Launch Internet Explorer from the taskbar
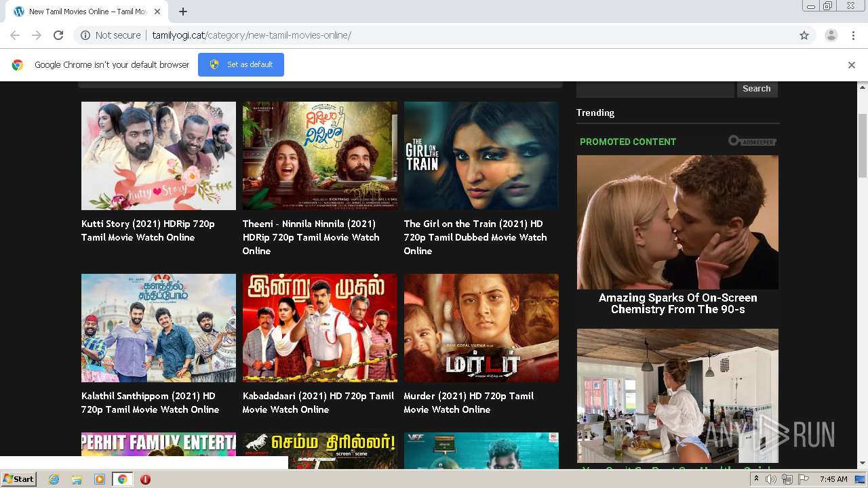868x488 pixels. [x=54, y=479]
